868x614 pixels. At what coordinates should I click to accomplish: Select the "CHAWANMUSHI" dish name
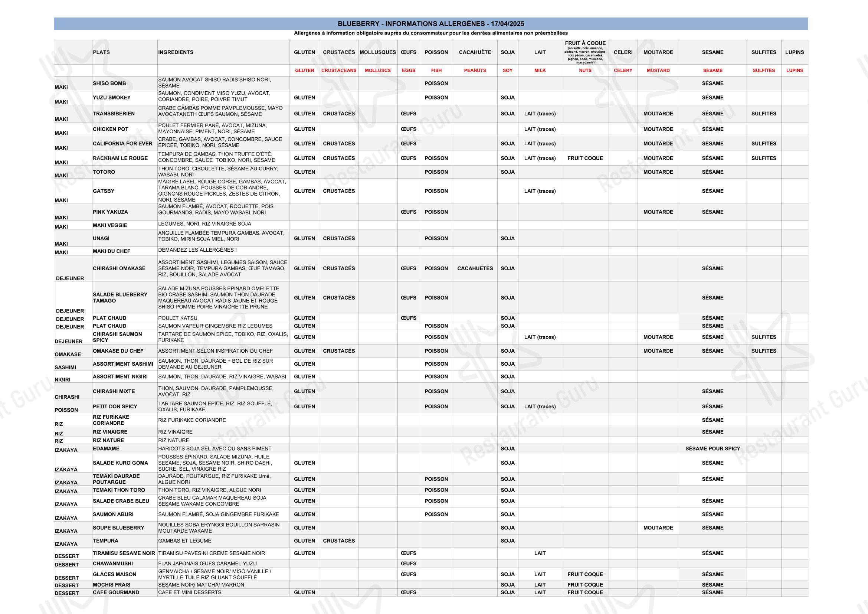click(x=113, y=564)
